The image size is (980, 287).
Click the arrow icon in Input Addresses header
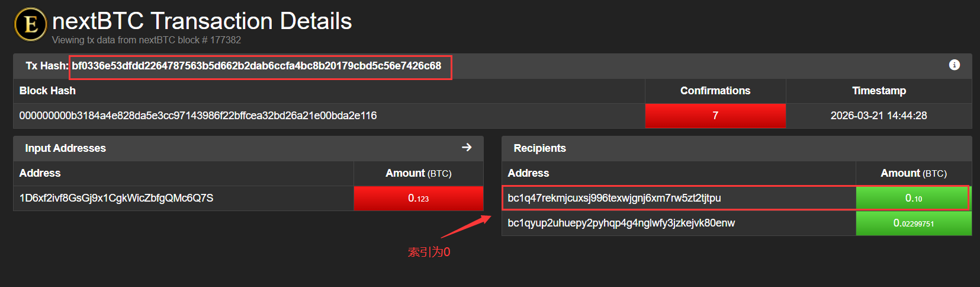pos(467,147)
